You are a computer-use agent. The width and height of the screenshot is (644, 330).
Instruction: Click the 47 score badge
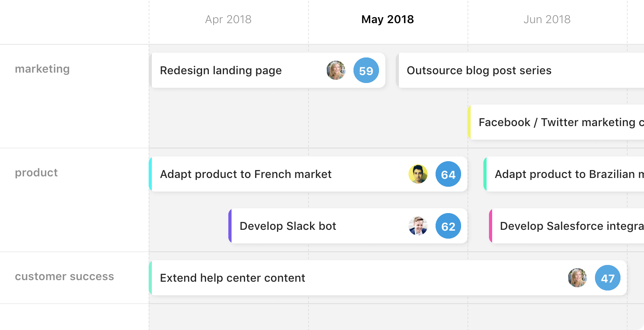coord(607,278)
